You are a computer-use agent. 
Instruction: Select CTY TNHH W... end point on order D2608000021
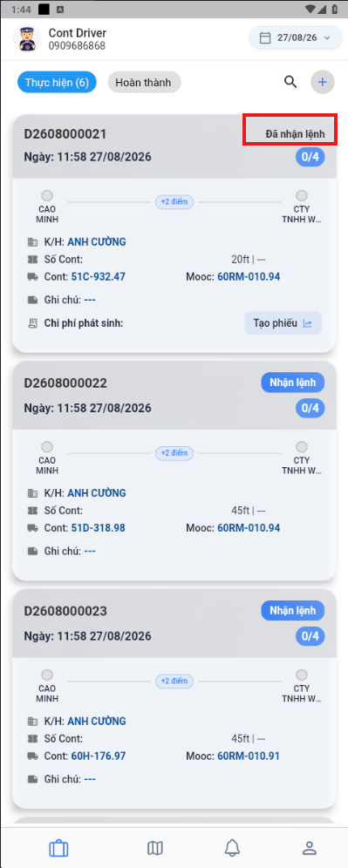302,207
